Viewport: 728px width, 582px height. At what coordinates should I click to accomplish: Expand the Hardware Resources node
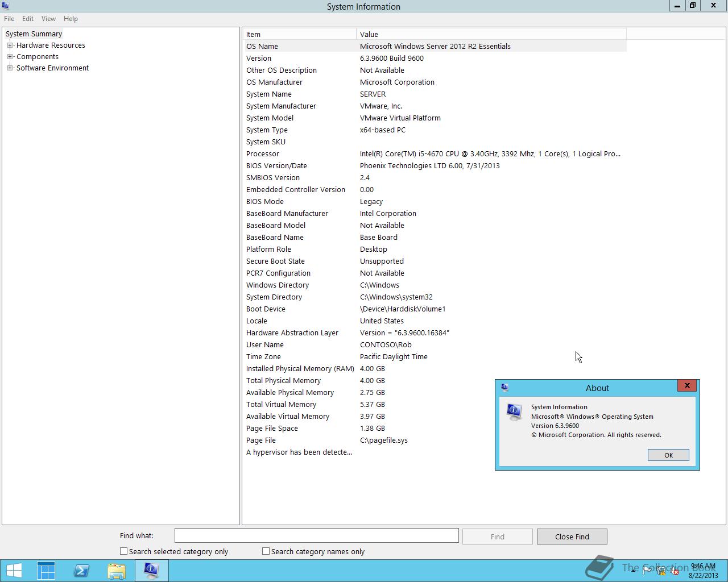click(10, 45)
